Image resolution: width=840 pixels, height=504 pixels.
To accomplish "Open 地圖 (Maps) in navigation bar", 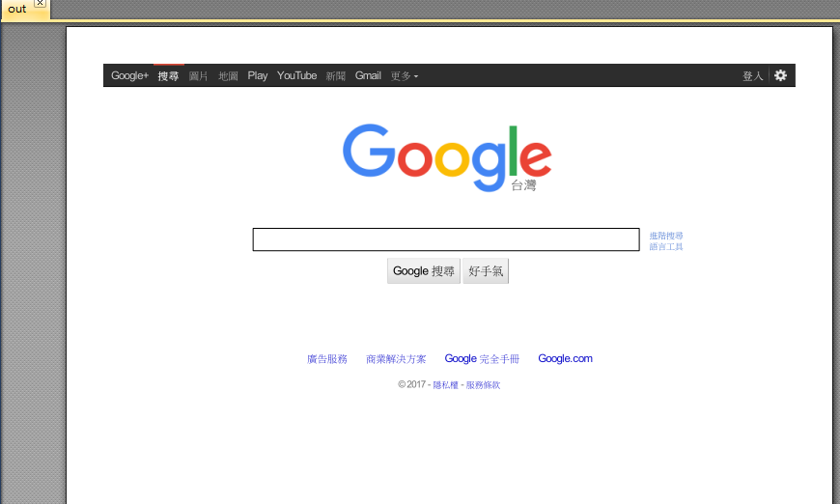I will click(x=228, y=76).
